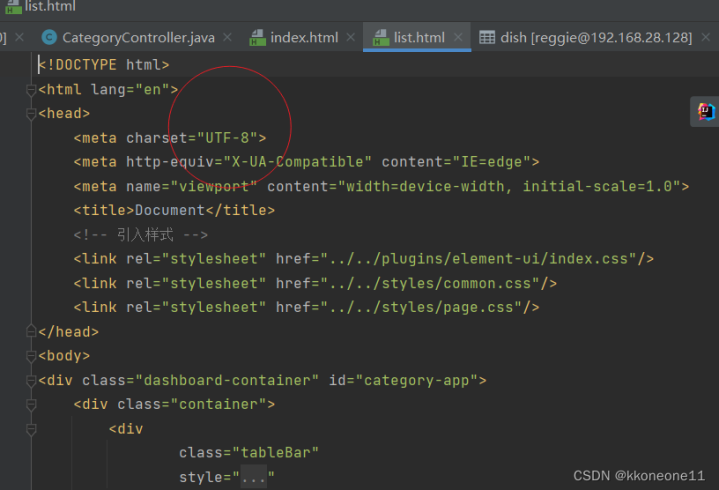Open the IntelliJ browser preview icon
This screenshot has width=719, height=490.
706,112
